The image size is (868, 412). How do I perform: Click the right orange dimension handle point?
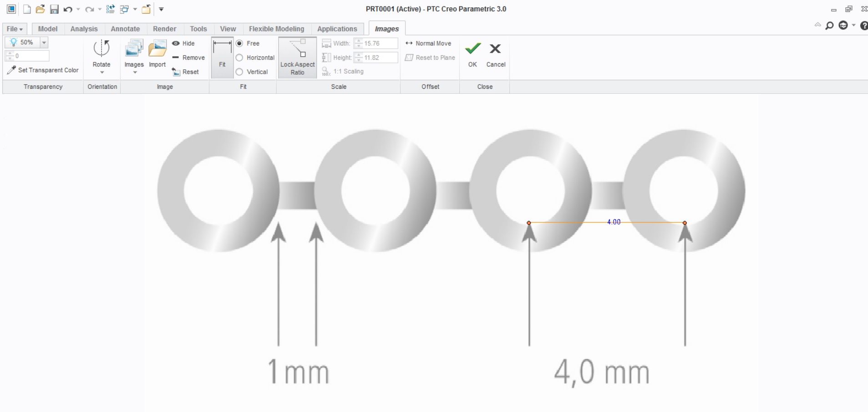point(685,223)
